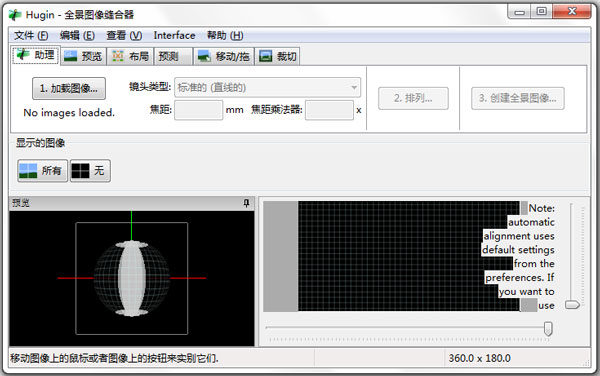The height and width of the screenshot is (376, 600).
Task: Click the 焦距乘法器 crop factor input field
Action: pyautogui.click(x=329, y=110)
